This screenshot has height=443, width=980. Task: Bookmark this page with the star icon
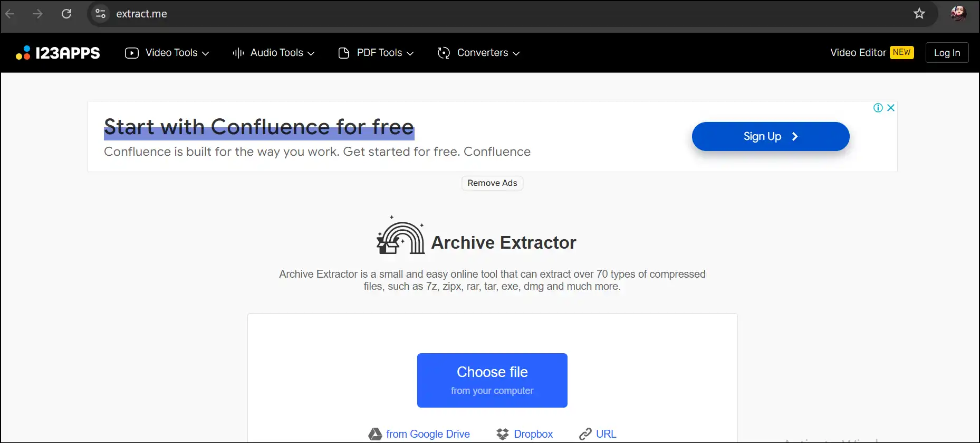pyautogui.click(x=919, y=14)
